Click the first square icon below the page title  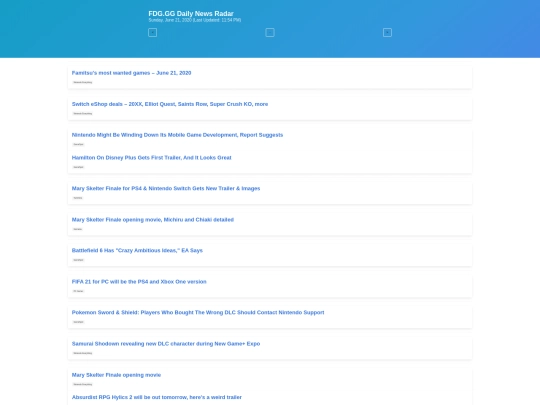point(152,33)
